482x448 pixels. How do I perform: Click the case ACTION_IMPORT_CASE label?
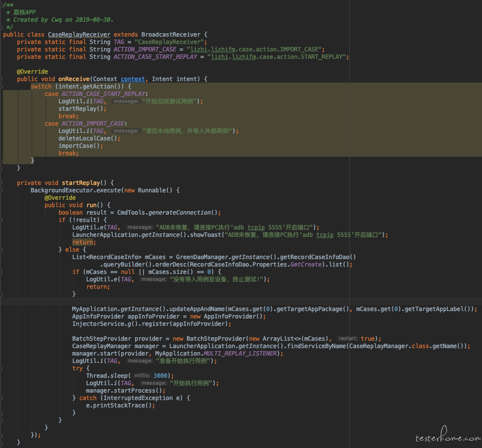(x=86, y=124)
